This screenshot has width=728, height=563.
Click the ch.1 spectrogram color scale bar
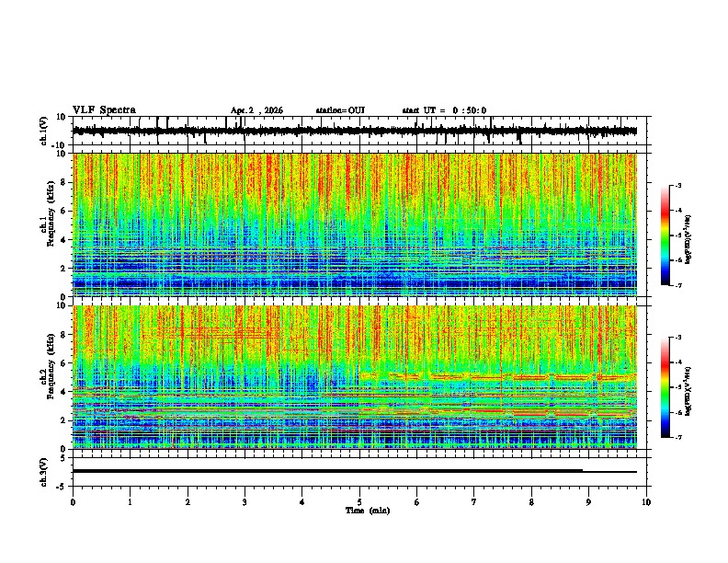[x=665, y=236]
